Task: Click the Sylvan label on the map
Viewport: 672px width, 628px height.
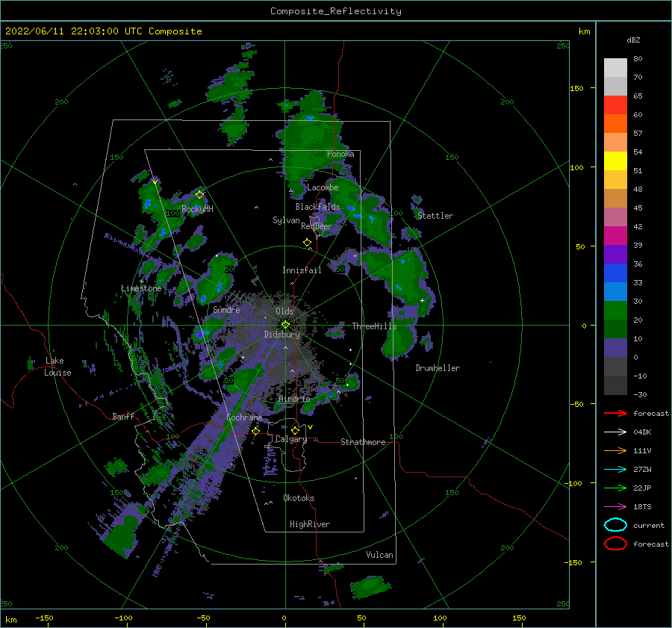Action: coord(286,220)
